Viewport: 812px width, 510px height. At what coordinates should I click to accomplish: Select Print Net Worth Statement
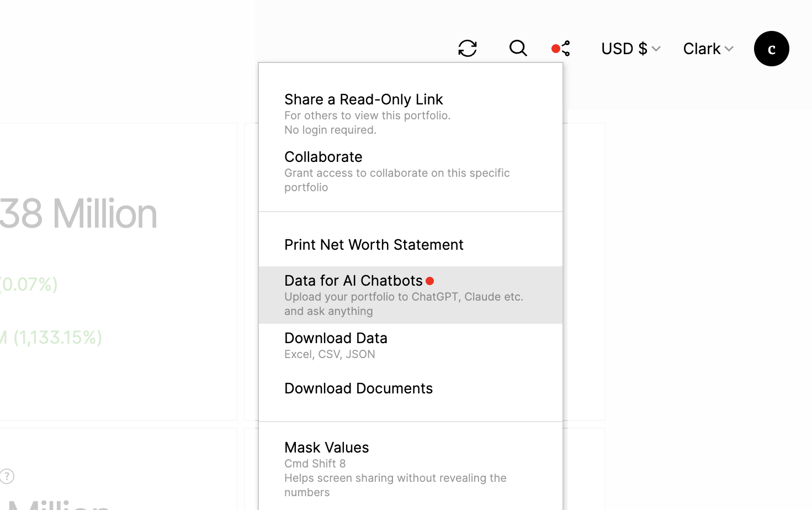coord(374,245)
